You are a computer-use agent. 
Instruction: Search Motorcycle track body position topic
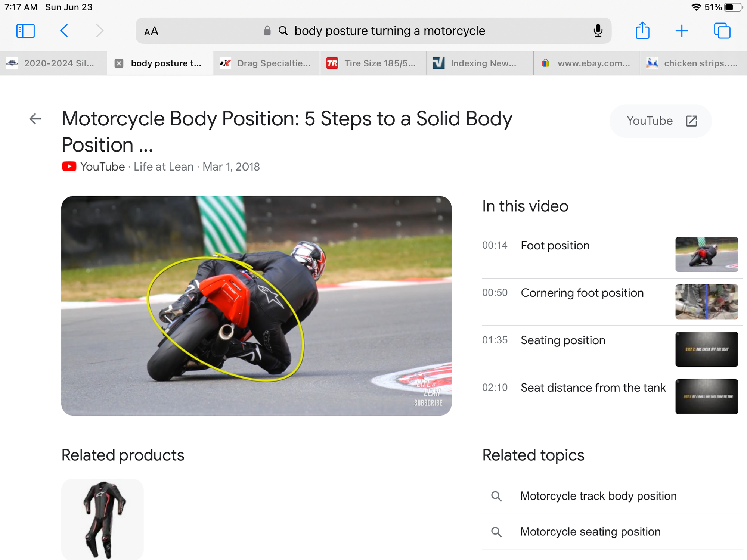pos(598,496)
